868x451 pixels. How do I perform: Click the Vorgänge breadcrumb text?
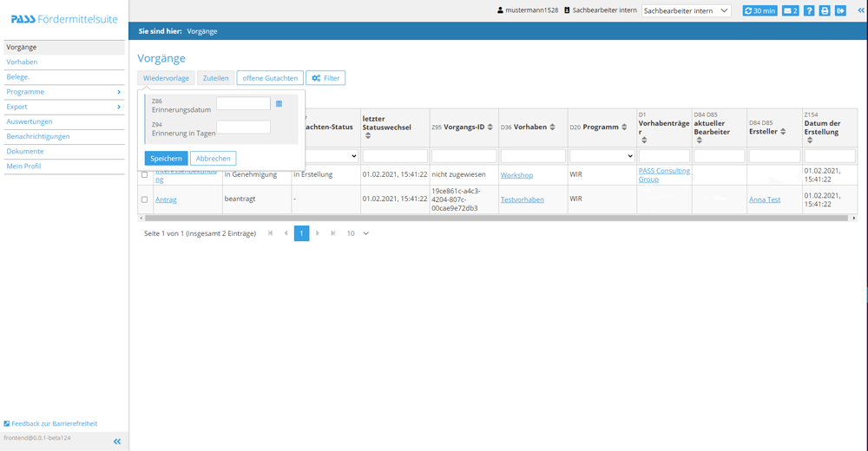(202, 31)
